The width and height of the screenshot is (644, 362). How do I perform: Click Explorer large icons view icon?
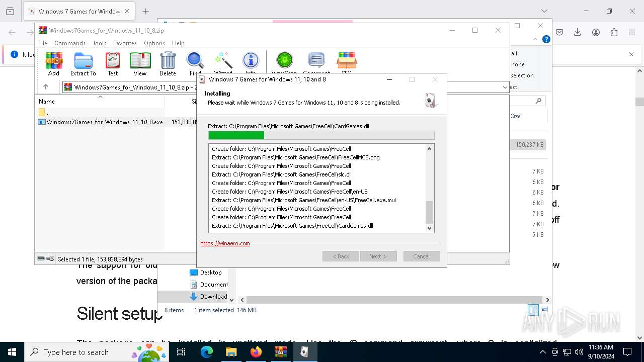544,310
